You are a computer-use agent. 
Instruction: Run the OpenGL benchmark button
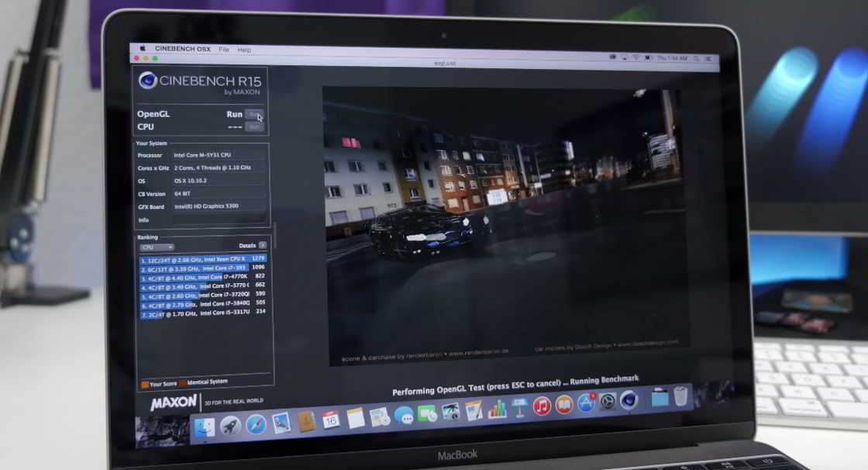[254, 115]
